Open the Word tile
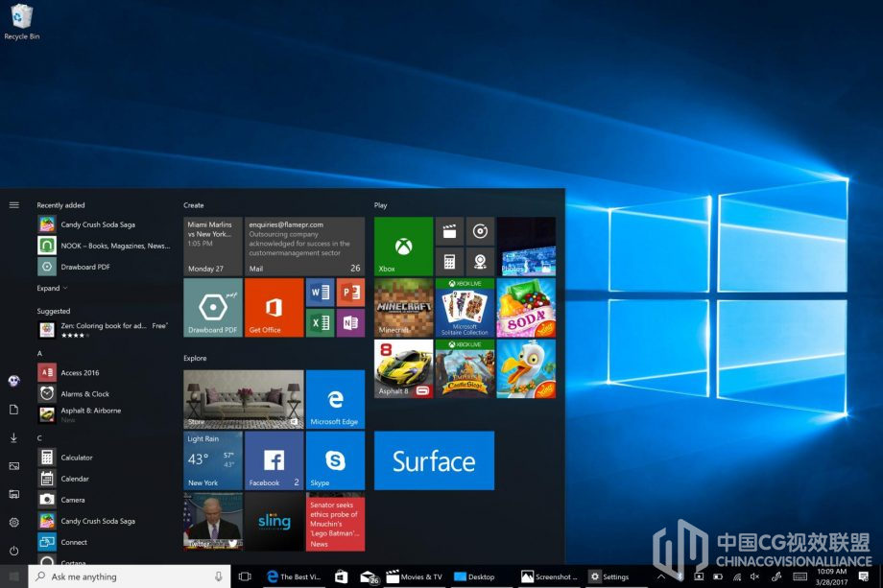This screenshot has width=883, height=588. 320,293
